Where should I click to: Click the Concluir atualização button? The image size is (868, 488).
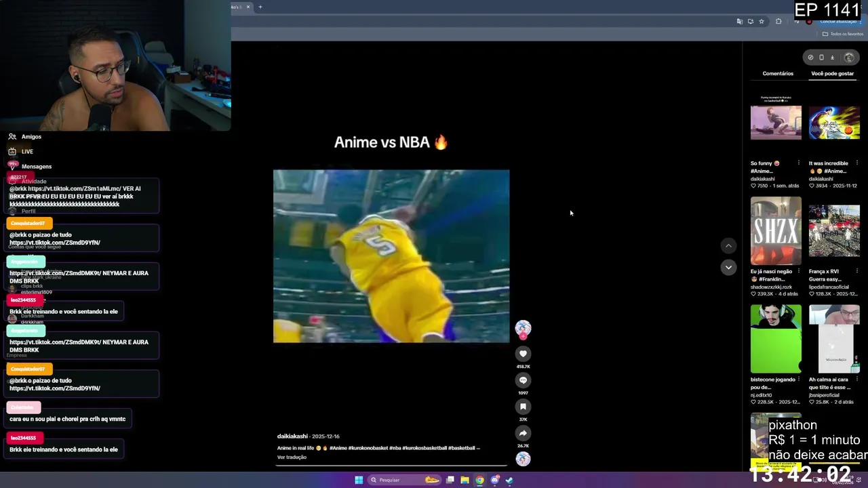pyautogui.click(x=840, y=22)
